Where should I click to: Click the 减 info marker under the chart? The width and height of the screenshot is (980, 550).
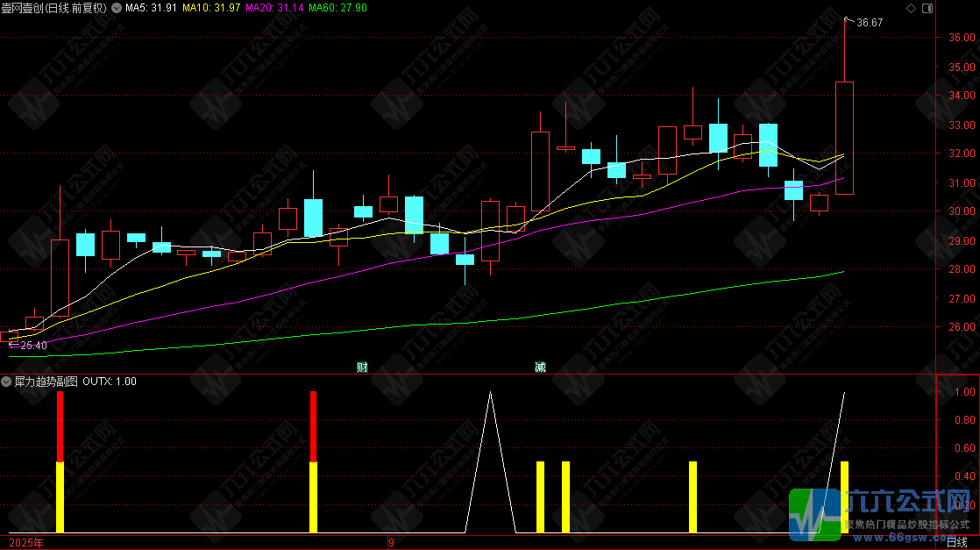pos(540,368)
